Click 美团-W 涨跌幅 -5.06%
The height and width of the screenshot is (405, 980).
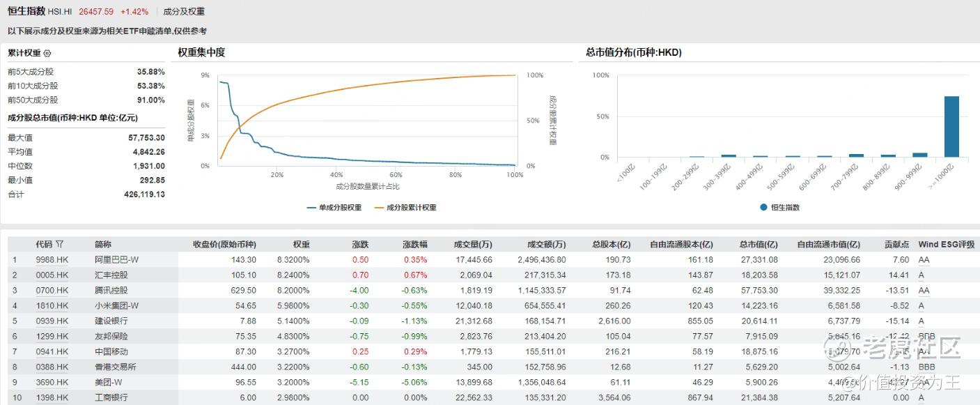click(415, 382)
